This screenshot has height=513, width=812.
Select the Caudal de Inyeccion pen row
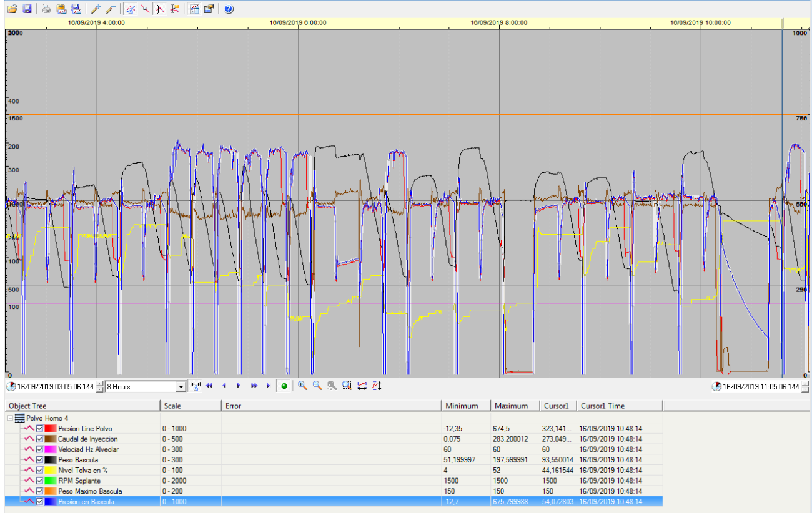87,439
